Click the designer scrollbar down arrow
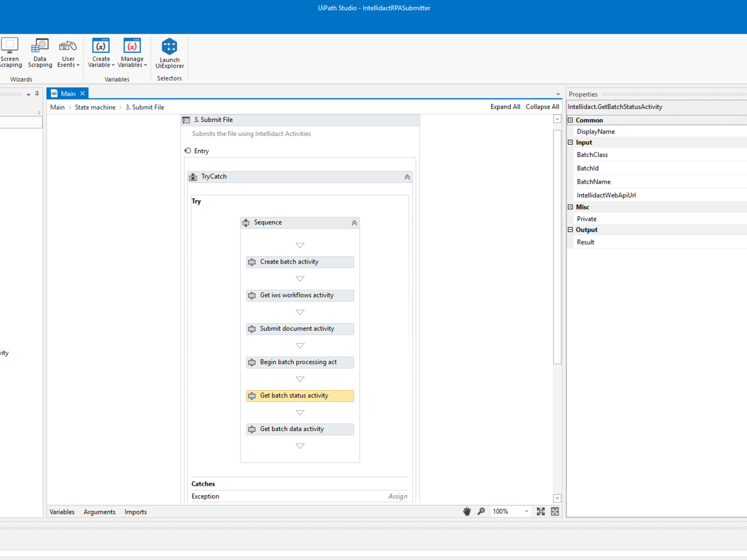Viewport: 747px width, 560px height. click(x=557, y=499)
